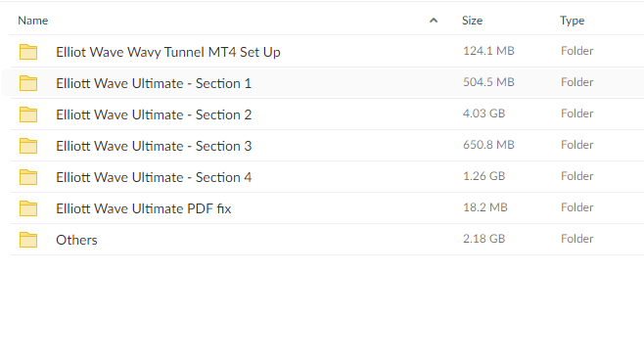
Task: Select the folder icon beside Section 3
Action: coord(28,146)
